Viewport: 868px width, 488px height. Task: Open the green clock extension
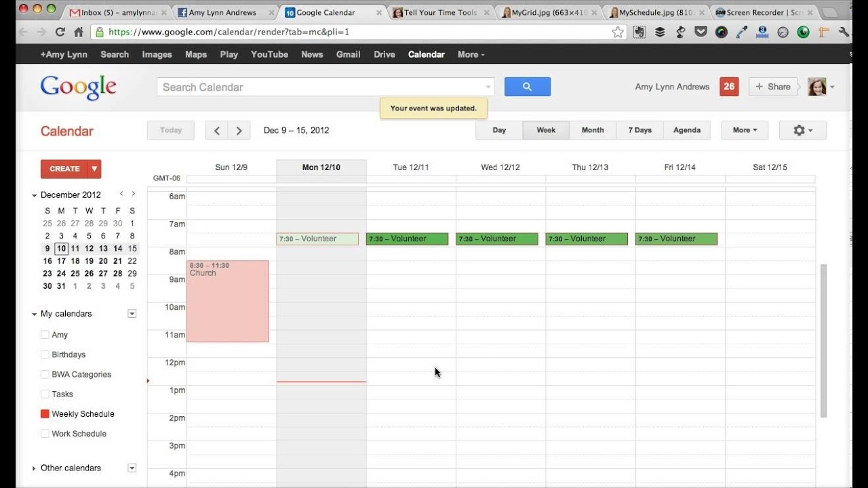click(804, 32)
